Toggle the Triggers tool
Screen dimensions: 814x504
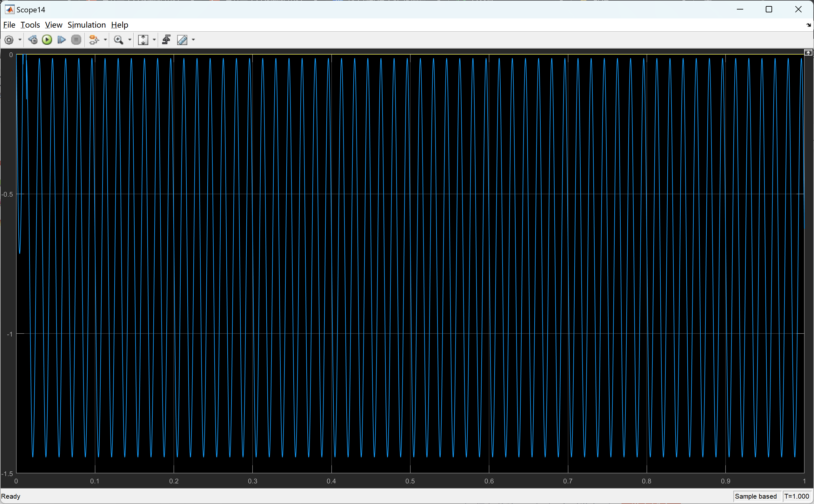tap(166, 40)
